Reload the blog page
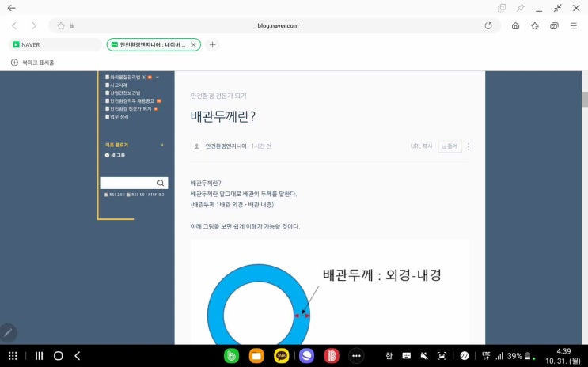The image size is (588, 367). tap(488, 26)
